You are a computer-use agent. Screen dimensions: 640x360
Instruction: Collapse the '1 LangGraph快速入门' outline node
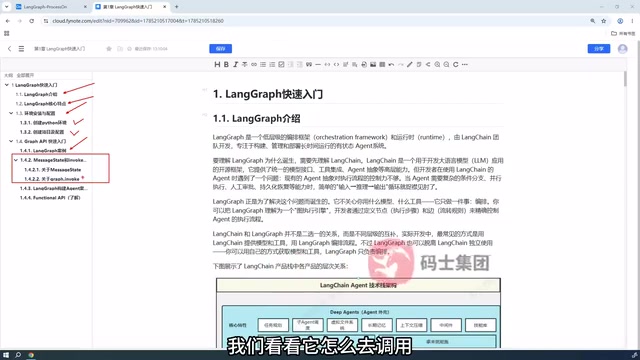[7, 85]
